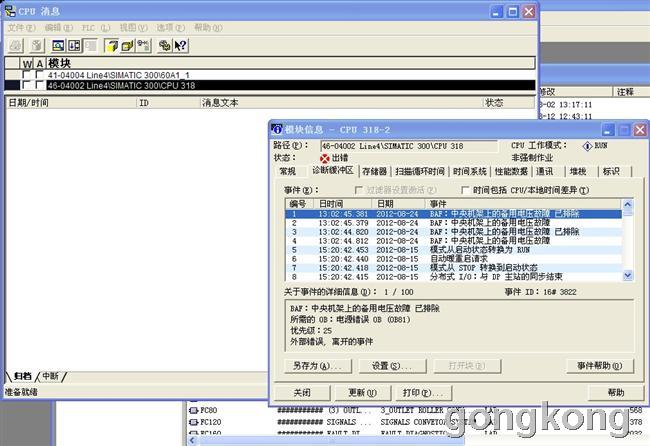Click the grayed key-symbol toolbar icon
This screenshot has height=446, width=650.
click(x=143, y=46)
